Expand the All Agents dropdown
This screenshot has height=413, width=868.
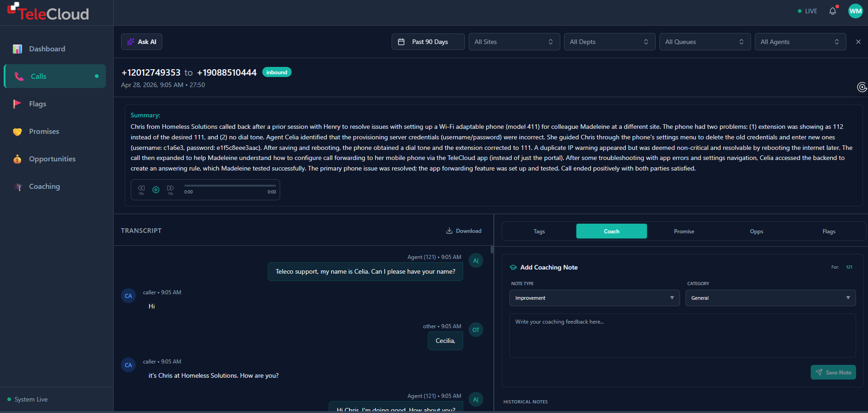(801, 42)
